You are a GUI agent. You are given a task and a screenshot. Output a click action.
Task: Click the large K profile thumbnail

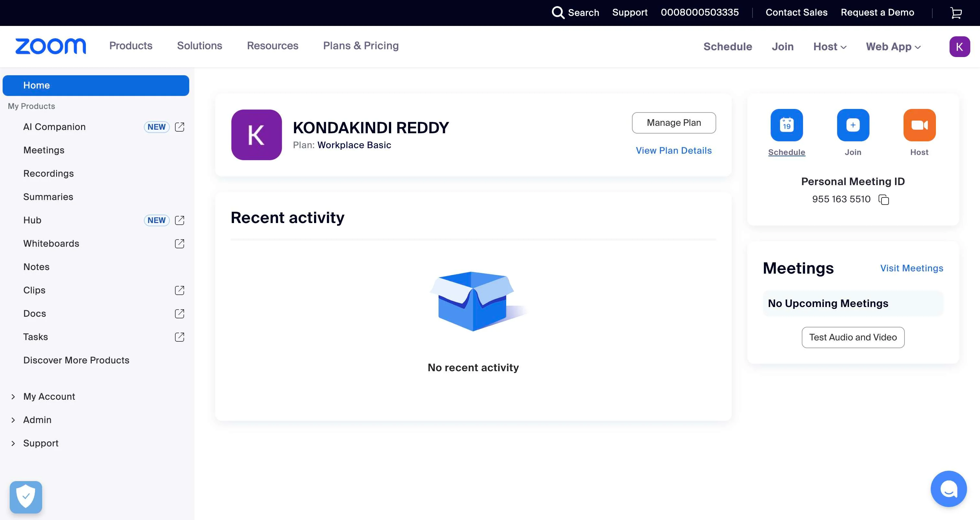256,135
